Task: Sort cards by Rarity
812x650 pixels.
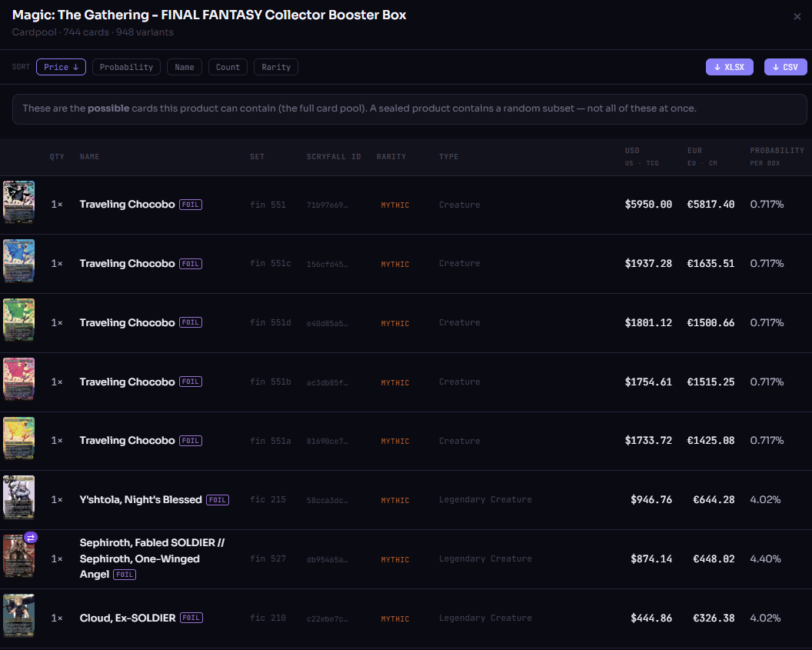Action: click(276, 67)
